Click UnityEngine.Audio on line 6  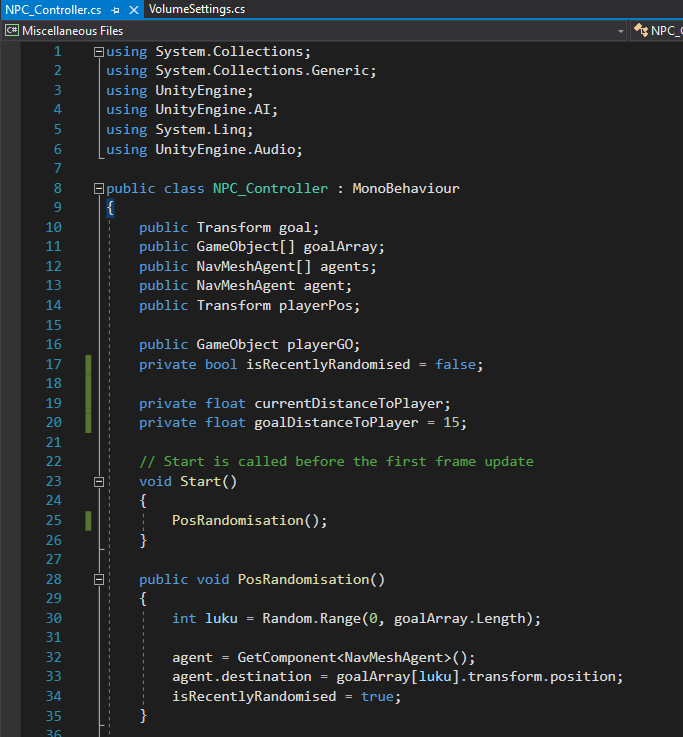(225, 149)
